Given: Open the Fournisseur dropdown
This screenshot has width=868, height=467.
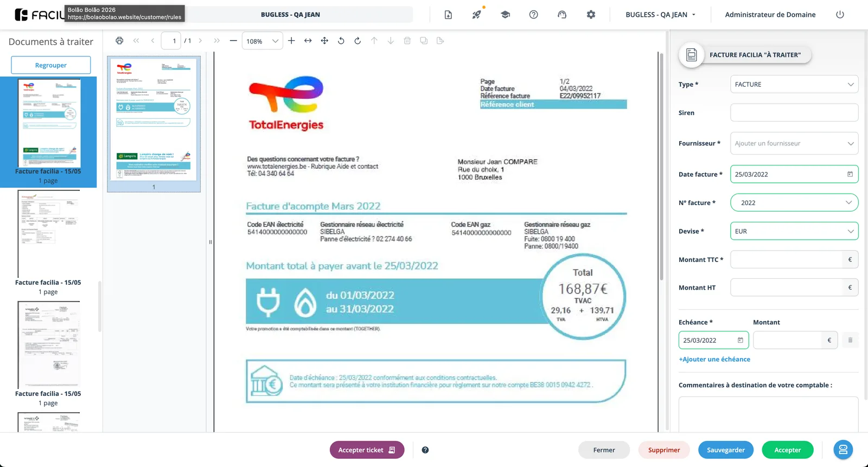Looking at the screenshot, I should click(x=794, y=143).
